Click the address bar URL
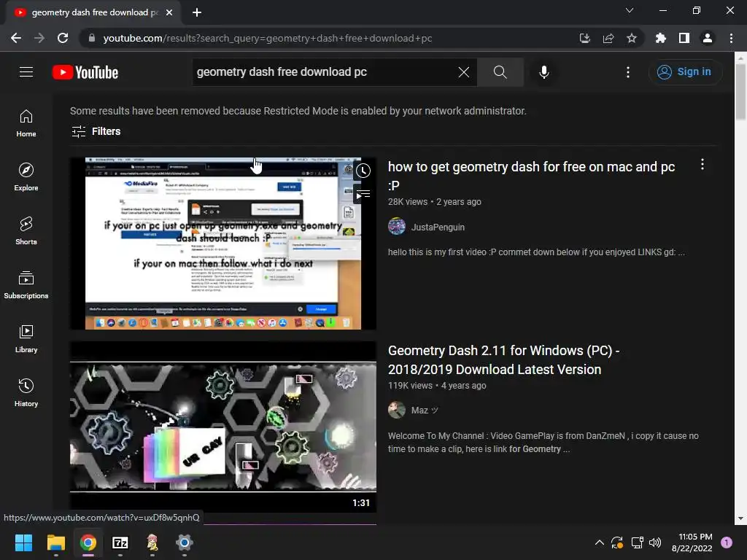 (x=267, y=38)
